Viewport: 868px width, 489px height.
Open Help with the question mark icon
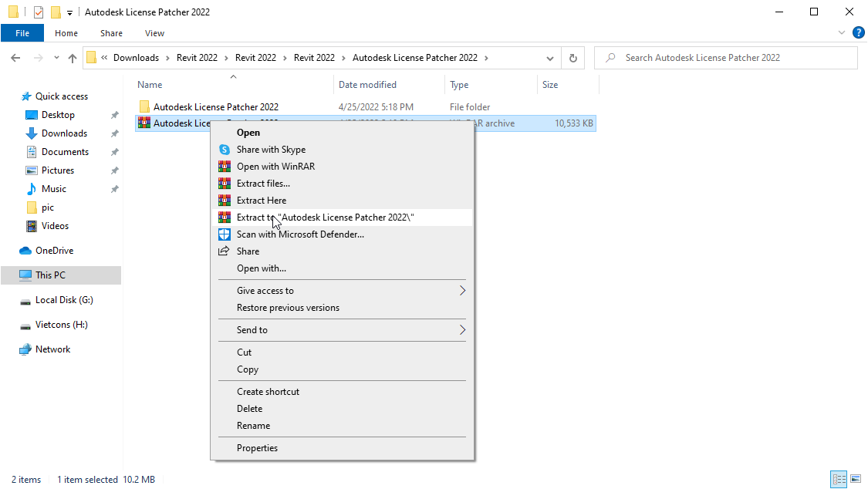(858, 32)
